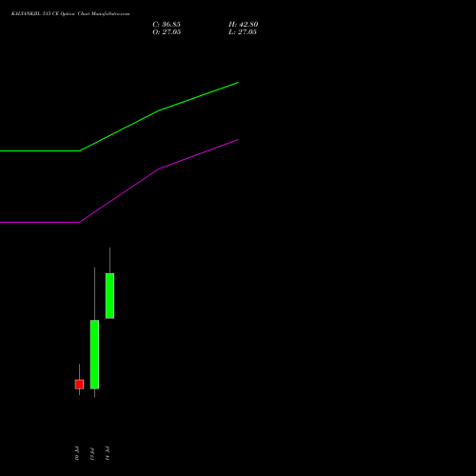Click the second date label on the axis
Screen dimensions: 476x476
[92, 453]
